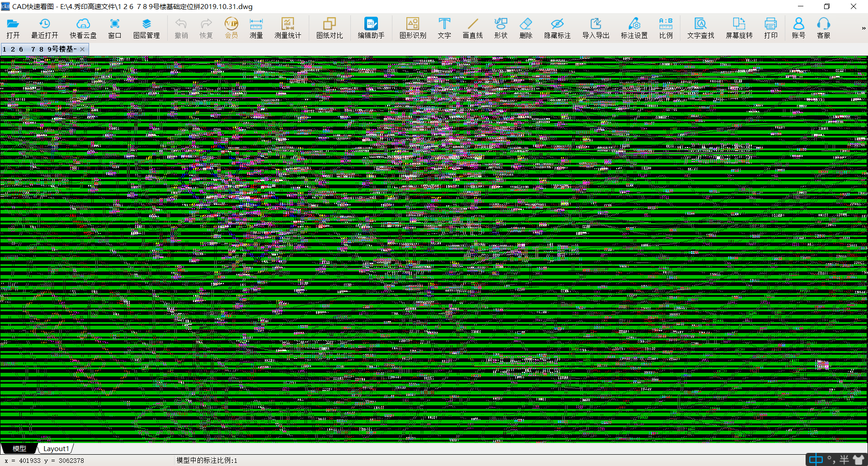Open the cloud drive (快看云盘) tool
868x466 pixels.
point(83,28)
